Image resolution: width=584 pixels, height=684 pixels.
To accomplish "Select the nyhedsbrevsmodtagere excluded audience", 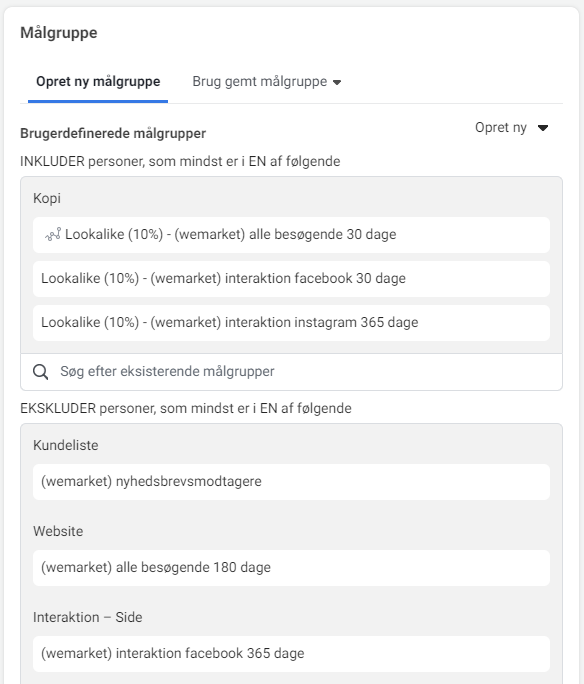I will 291,482.
